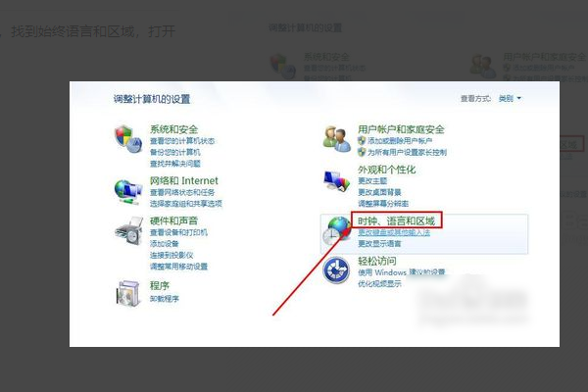
Task: Click 更改桌面背景 link
Action: (379, 192)
